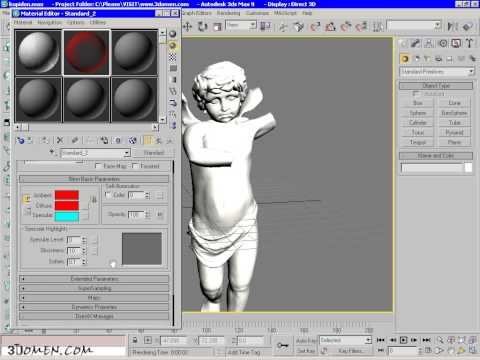Enable Self-Illumination Color checkbox
480x360 pixels.
[108, 195]
